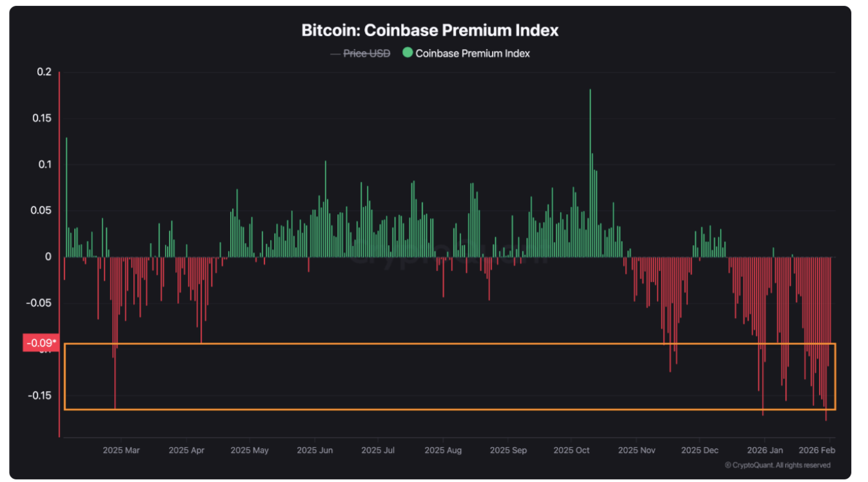Select the 2025 Jun x-axis label
This screenshot has height=482, width=868.
tap(315, 450)
